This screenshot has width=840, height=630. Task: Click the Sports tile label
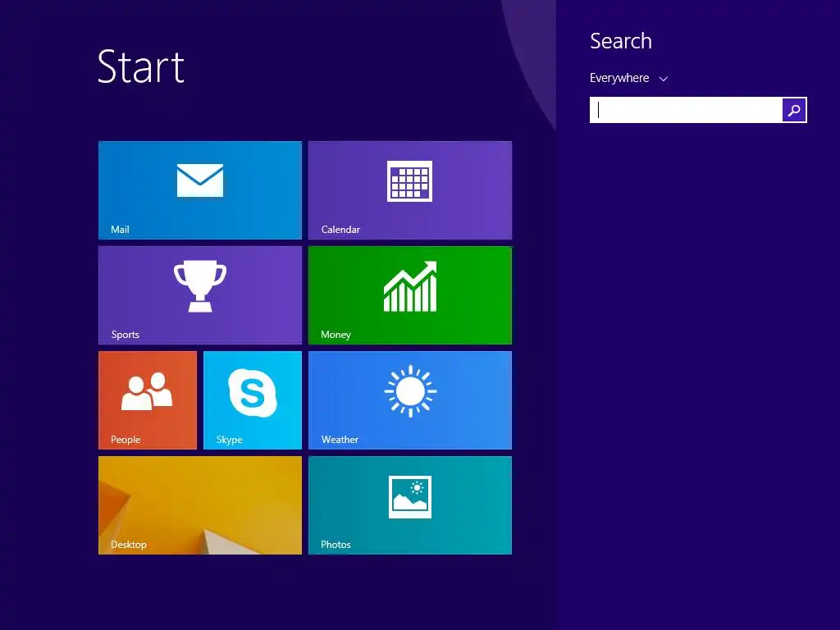(126, 335)
